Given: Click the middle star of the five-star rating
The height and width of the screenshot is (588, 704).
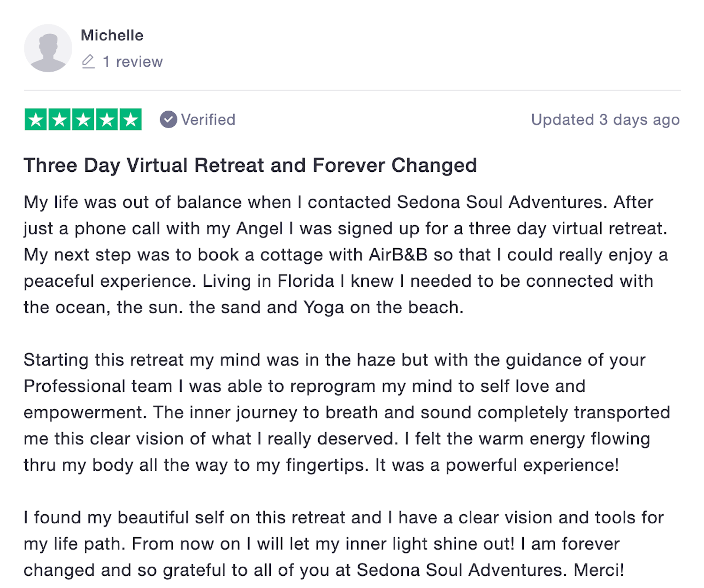Looking at the screenshot, I should tap(83, 120).
